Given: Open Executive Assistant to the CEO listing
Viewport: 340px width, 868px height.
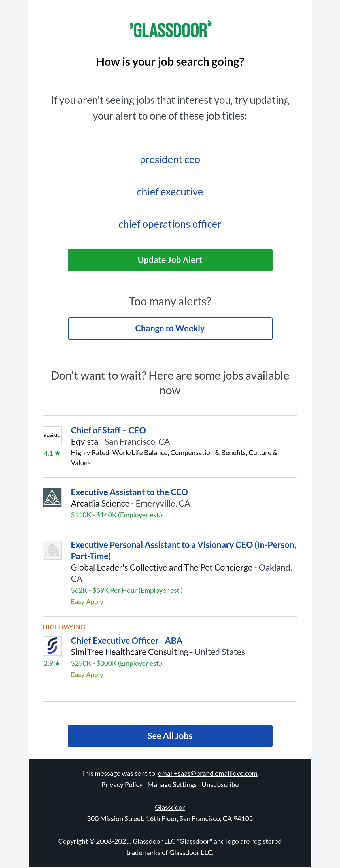Looking at the screenshot, I should pos(129,492).
